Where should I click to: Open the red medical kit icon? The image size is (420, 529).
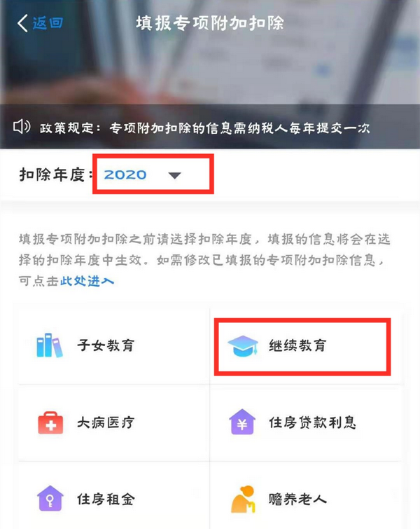pos(50,422)
